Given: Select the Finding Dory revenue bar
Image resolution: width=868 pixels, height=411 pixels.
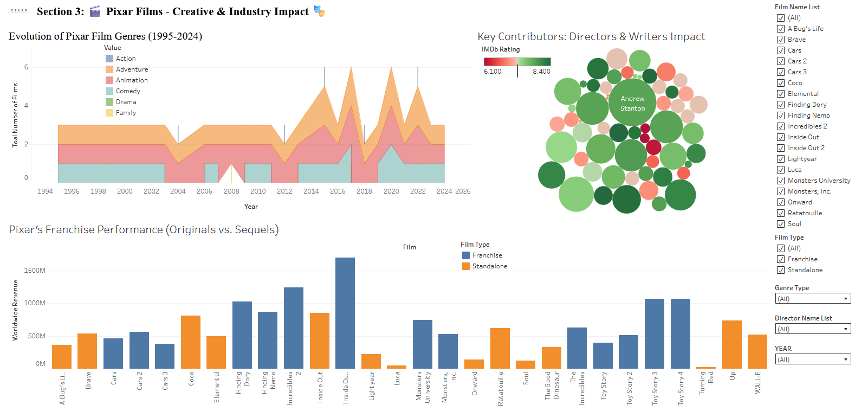Looking at the screenshot, I should 242,335.
